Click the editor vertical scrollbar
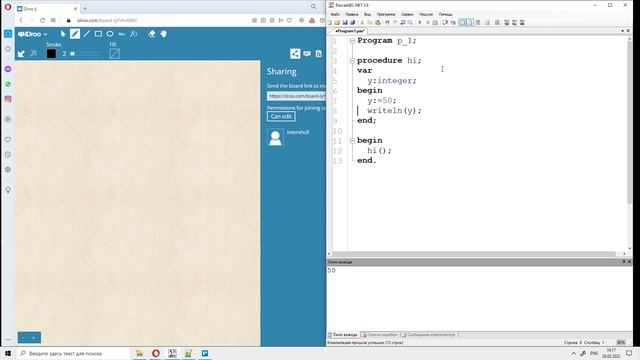The image size is (640, 360). (630, 122)
